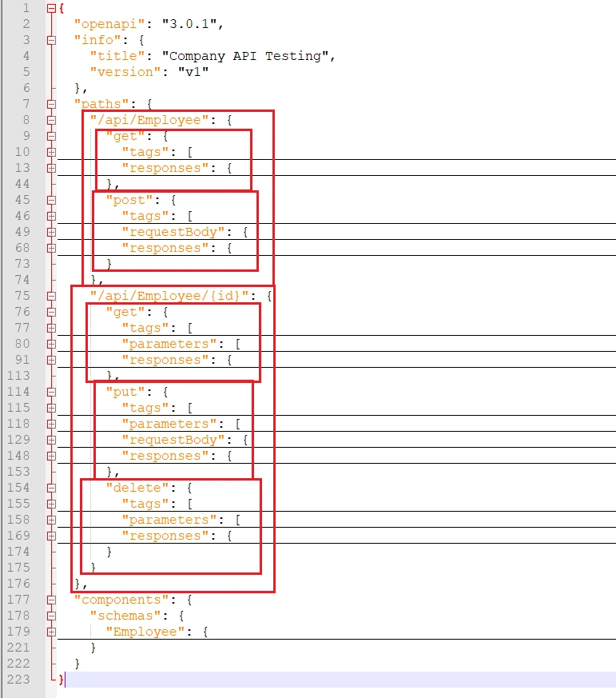
Task: Expand the "tags" fold on line 155
Action: (52, 504)
